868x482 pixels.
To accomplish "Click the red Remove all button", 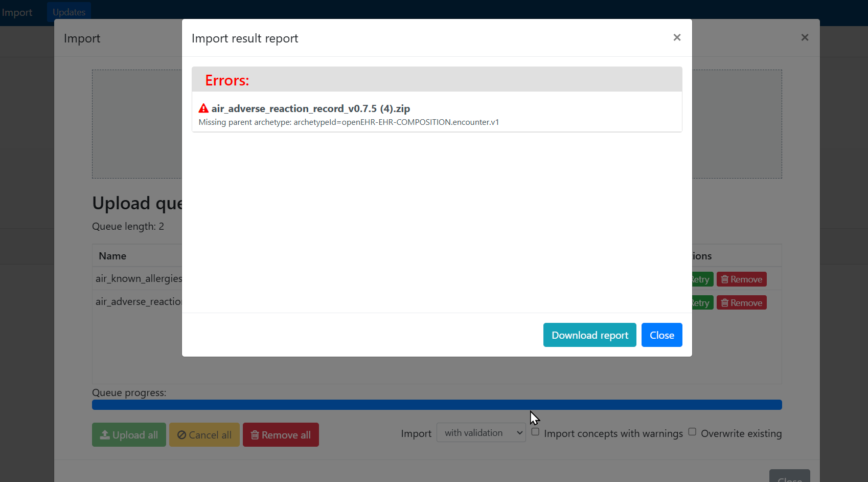I will tap(281, 435).
